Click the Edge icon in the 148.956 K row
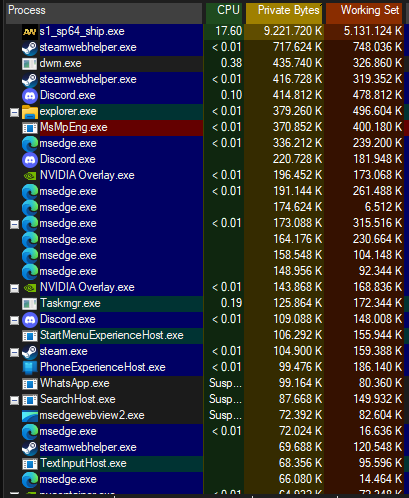 tap(30, 271)
